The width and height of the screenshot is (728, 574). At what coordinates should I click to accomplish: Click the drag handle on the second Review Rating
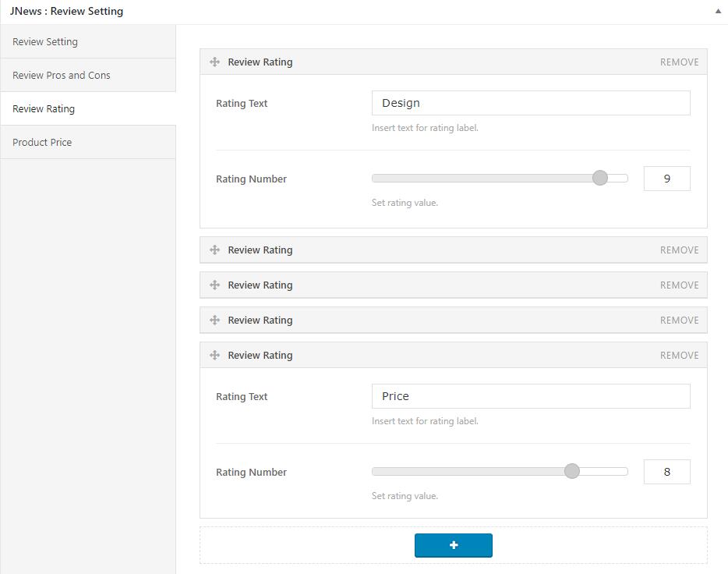tap(214, 250)
